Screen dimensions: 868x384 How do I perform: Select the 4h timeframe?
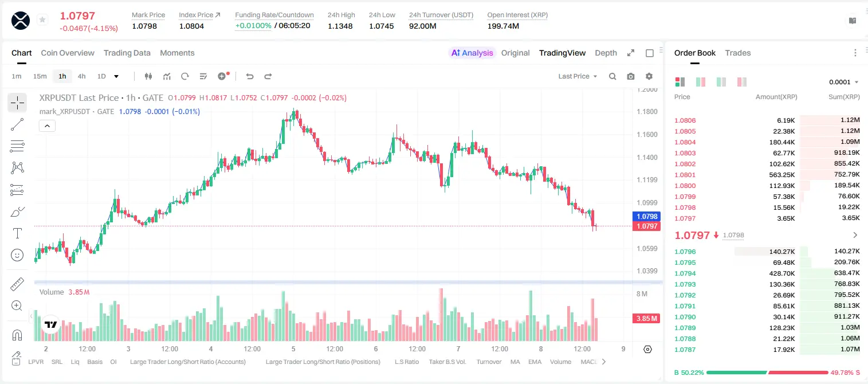pos(82,76)
